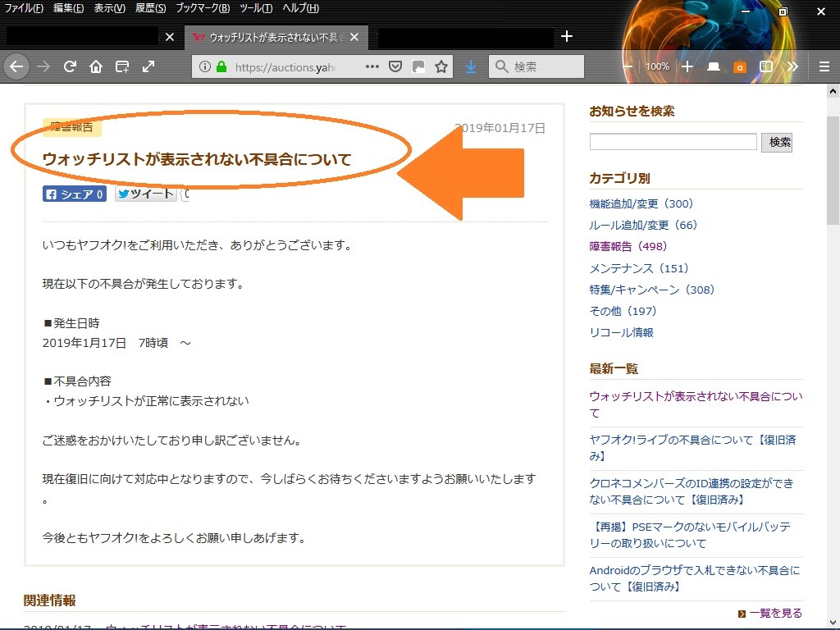Open the 編集(E) menu
This screenshot has width=840, height=630.
69,8
